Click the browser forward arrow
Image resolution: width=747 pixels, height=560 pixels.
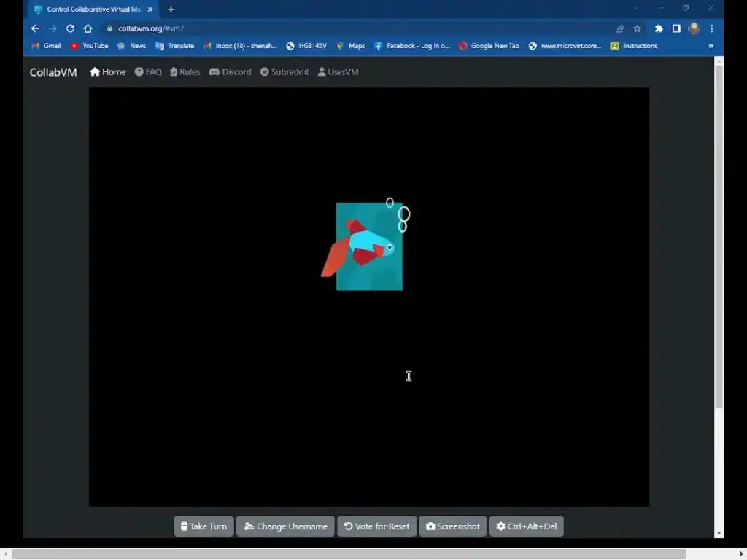click(53, 28)
